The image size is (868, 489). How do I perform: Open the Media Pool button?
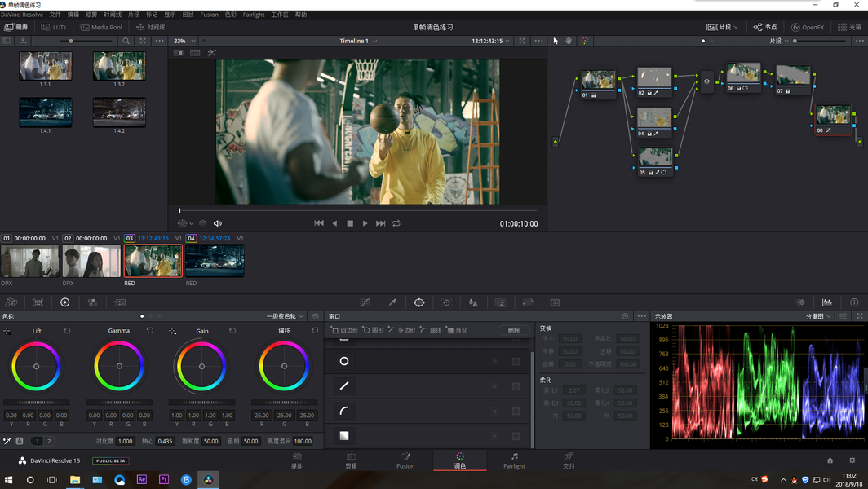point(101,27)
